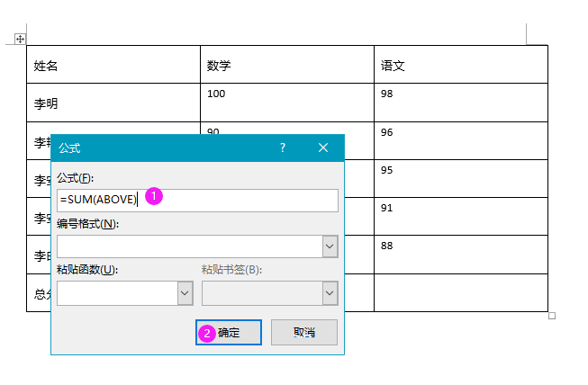588x385 pixels.
Task: Click the 粘贴函数 combo box field
Action: coord(117,293)
